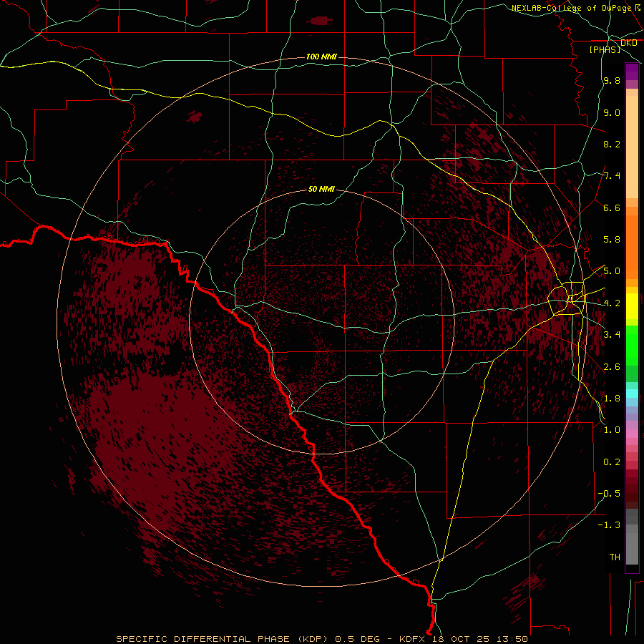
Task: Click the 2.6 value on the color scale
Action: [612, 367]
